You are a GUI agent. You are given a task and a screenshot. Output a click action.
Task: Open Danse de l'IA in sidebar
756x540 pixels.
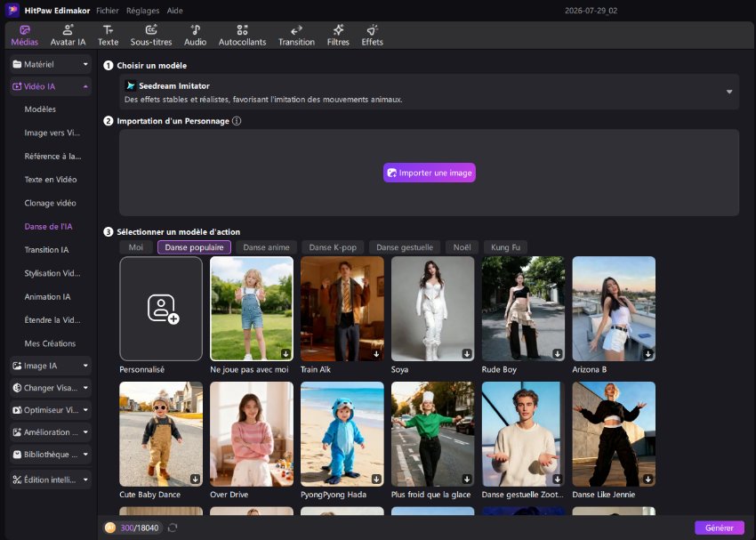pyautogui.click(x=48, y=227)
